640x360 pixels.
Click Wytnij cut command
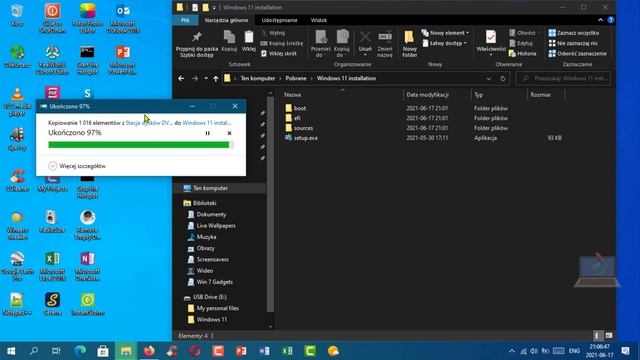click(273, 33)
